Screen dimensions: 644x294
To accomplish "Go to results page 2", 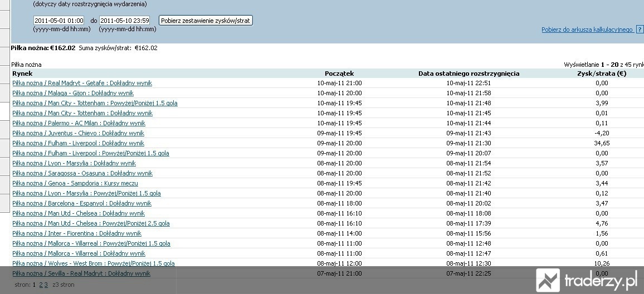I will [41, 285].
